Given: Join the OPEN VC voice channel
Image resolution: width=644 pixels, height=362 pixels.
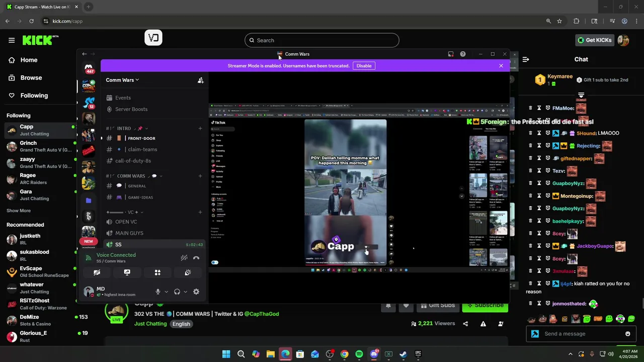Looking at the screenshot, I should (x=153, y=222).
